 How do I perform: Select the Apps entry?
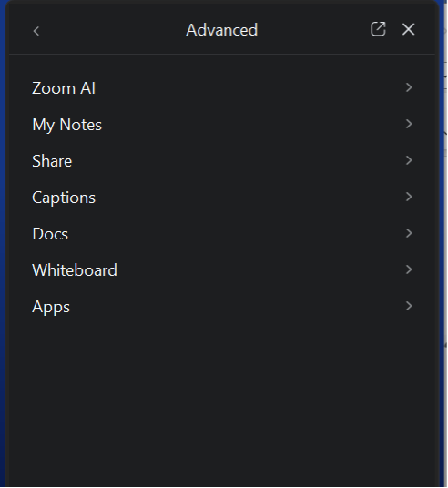tap(222, 306)
